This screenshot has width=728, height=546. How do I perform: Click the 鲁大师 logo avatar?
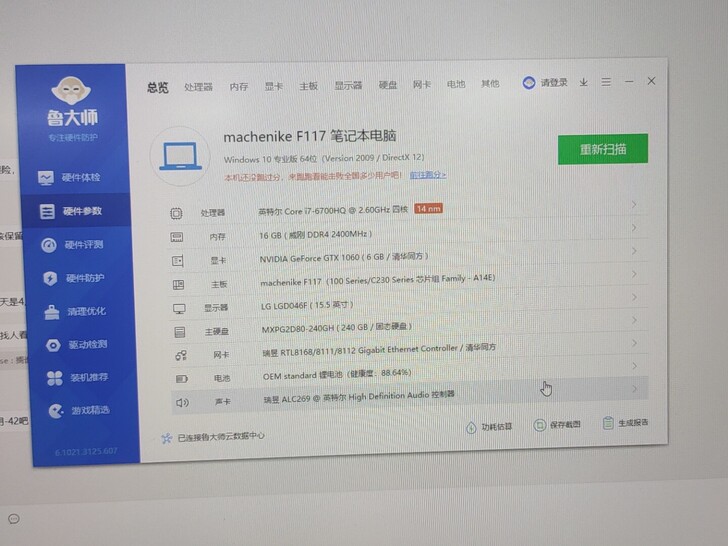click(71, 90)
